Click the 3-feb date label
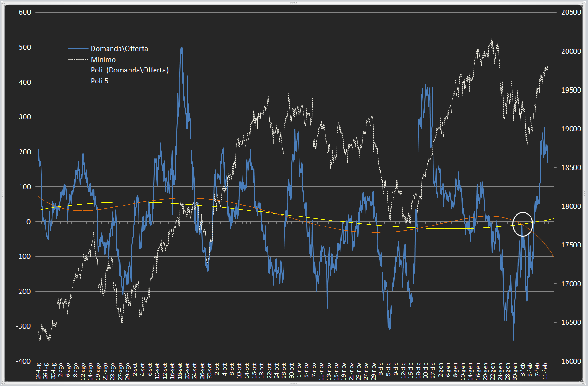Viewport: 588px width, 386px height. pyautogui.click(x=522, y=370)
